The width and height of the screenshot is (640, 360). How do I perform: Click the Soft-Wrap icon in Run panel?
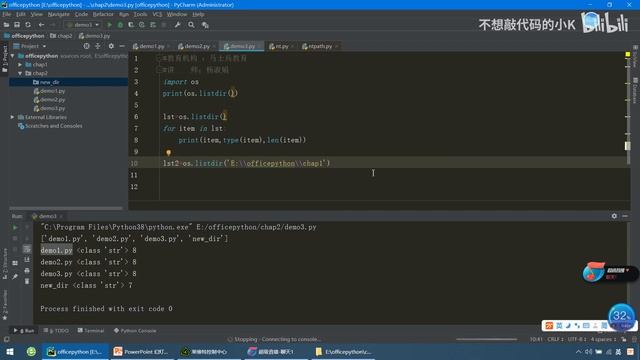pos(27,249)
